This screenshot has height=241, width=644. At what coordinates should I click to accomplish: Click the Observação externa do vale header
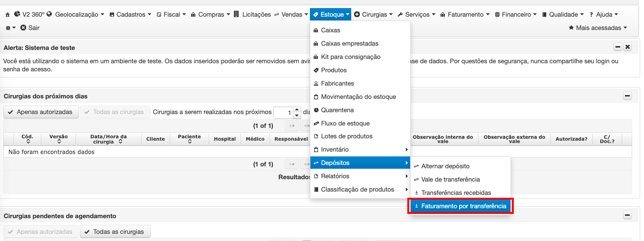pyautogui.click(x=514, y=139)
